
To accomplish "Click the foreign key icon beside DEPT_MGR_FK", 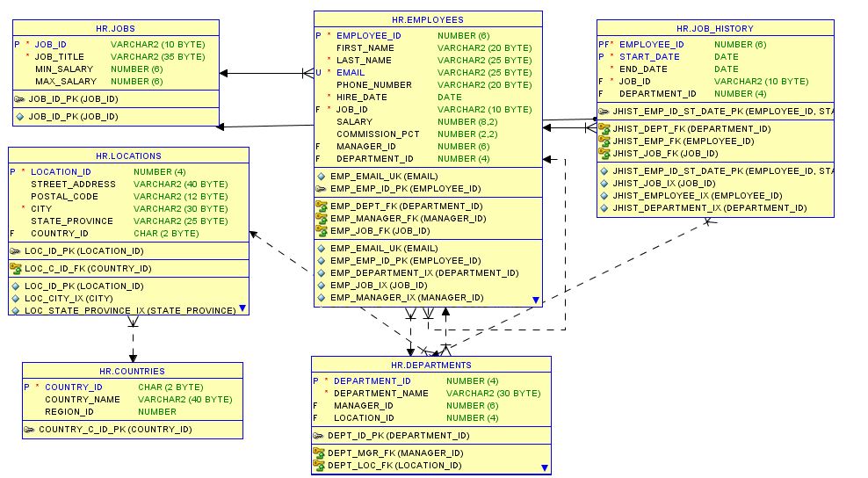I will click(x=319, y=453).
